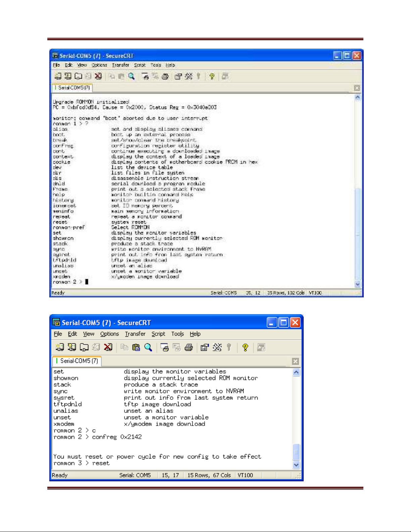Click the printer icon in the 15-row SecureCRT window
411x532 pixels.
click(189, 347)
